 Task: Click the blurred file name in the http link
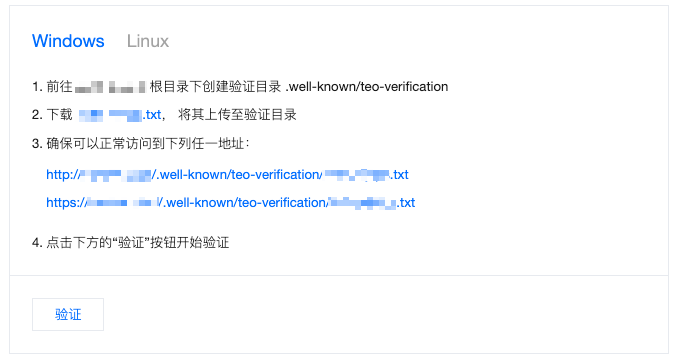tap(357, 174)
